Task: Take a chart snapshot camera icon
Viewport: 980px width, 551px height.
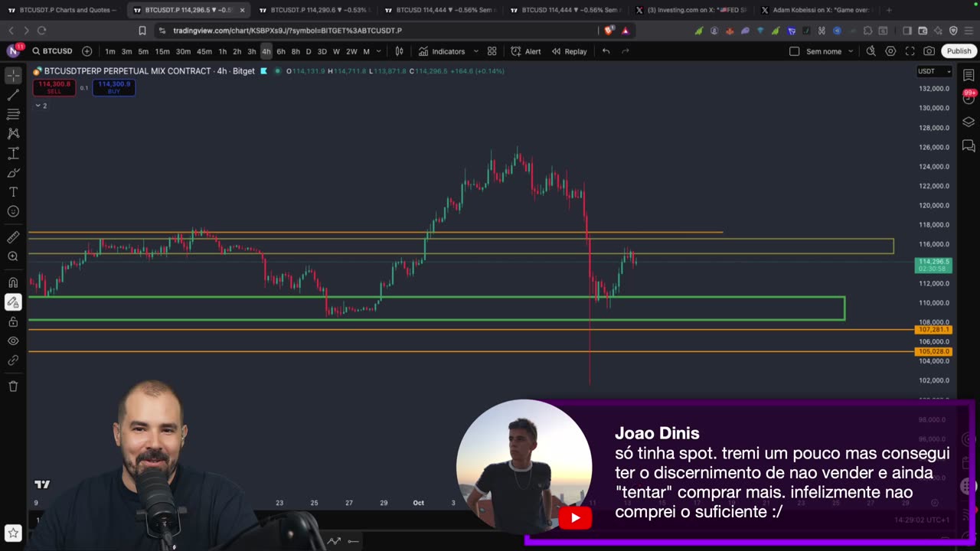Action: click(929, 51)
